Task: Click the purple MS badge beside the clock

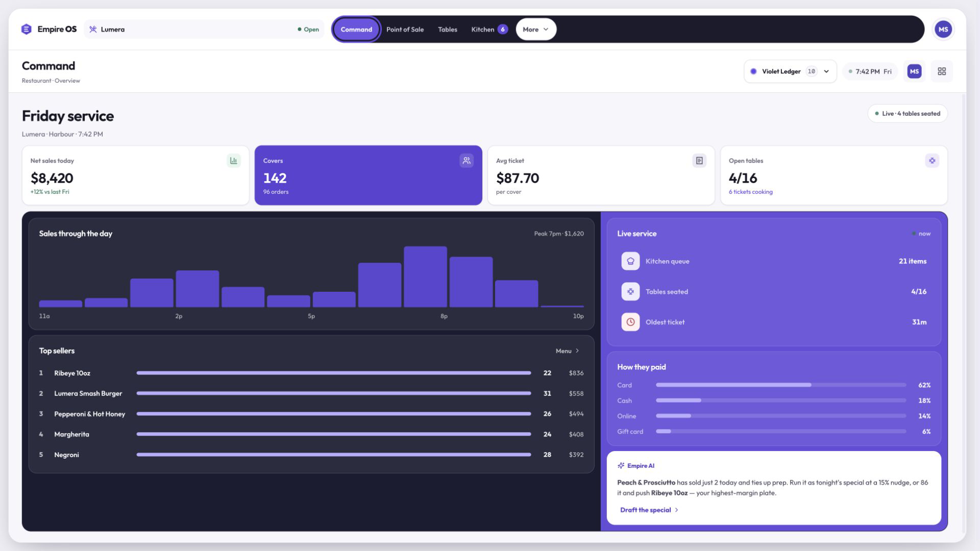Action: coord(914,71)
